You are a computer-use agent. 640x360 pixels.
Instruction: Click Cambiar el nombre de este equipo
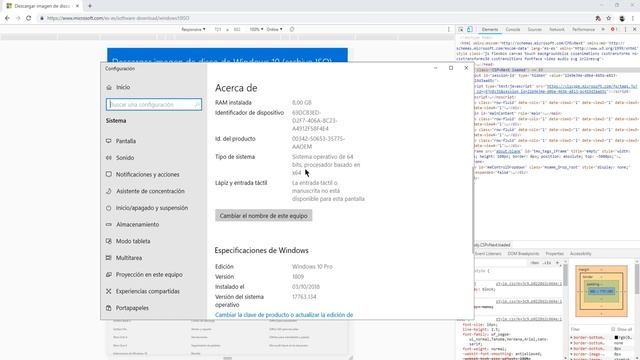coord(264,216)
